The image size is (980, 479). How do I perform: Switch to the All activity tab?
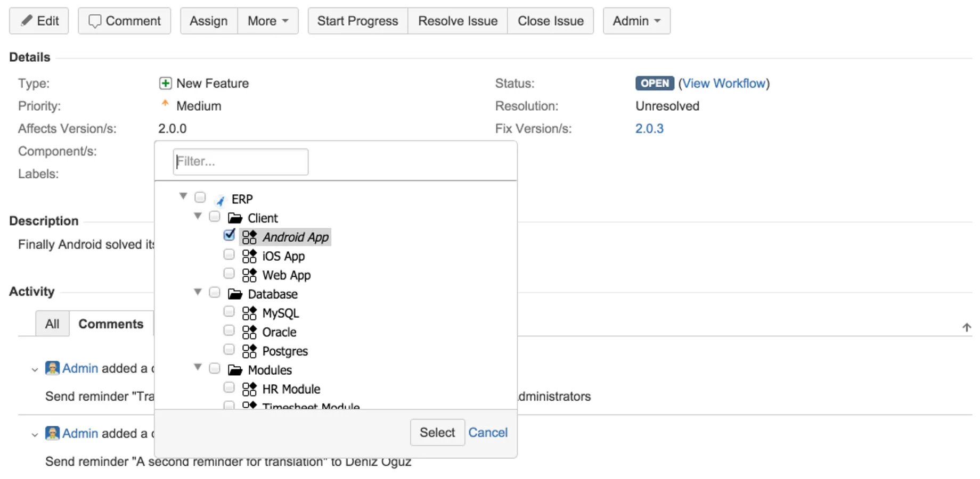click(52, 324)
